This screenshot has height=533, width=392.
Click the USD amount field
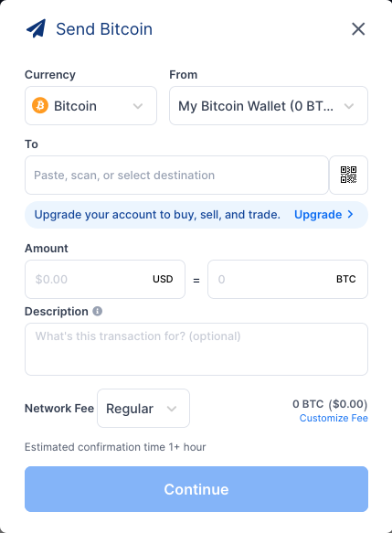pyautogui.click(x=105, y=280)
